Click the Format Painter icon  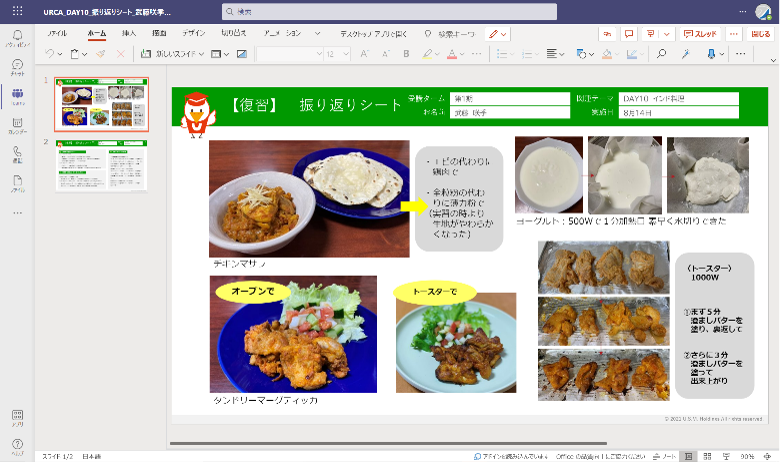click(x=101, y=54)
